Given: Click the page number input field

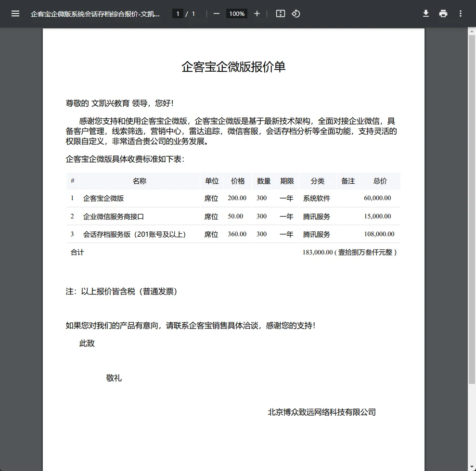Looking at the screenshot, I should [178, 13].
